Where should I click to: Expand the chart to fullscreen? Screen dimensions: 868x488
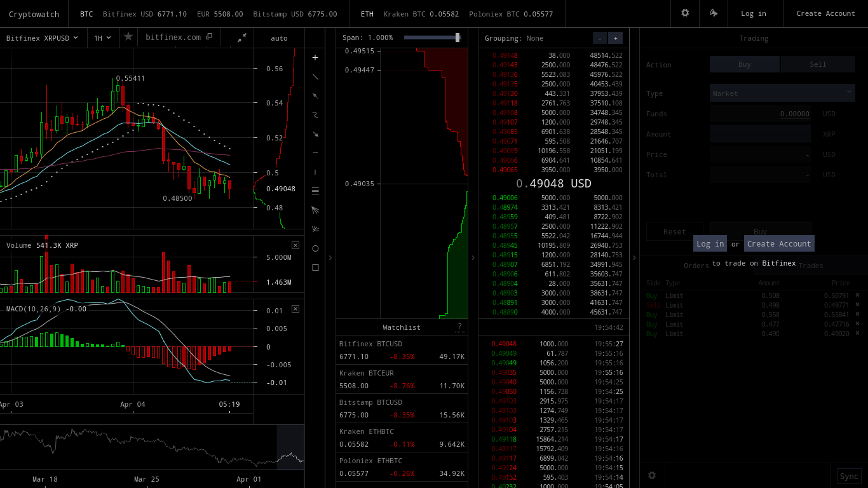[x=242, y=37]
